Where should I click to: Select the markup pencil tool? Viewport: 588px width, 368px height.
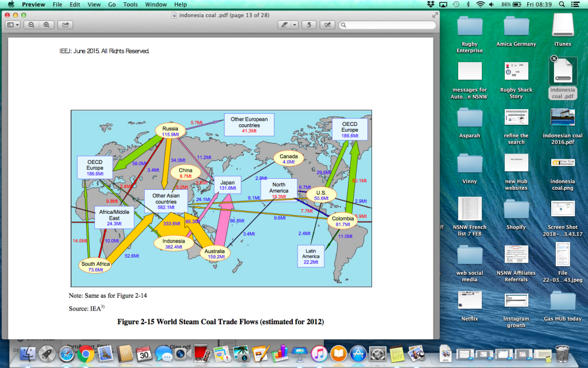284,25
